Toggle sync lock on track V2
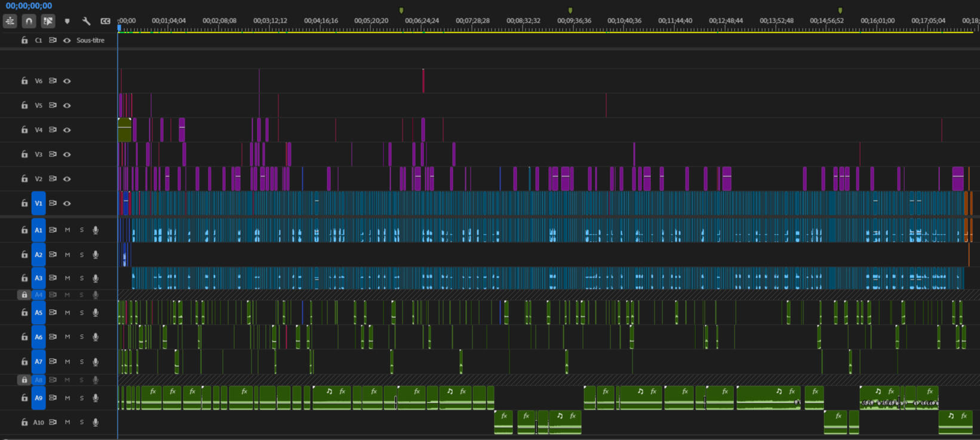980x440 pixels. tap(53, 179)
